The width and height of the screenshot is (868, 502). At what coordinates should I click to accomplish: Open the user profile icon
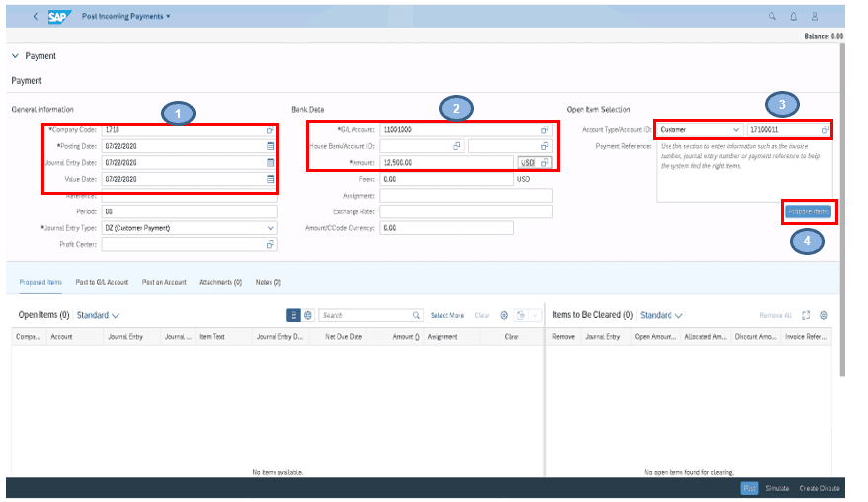point(815,17)
